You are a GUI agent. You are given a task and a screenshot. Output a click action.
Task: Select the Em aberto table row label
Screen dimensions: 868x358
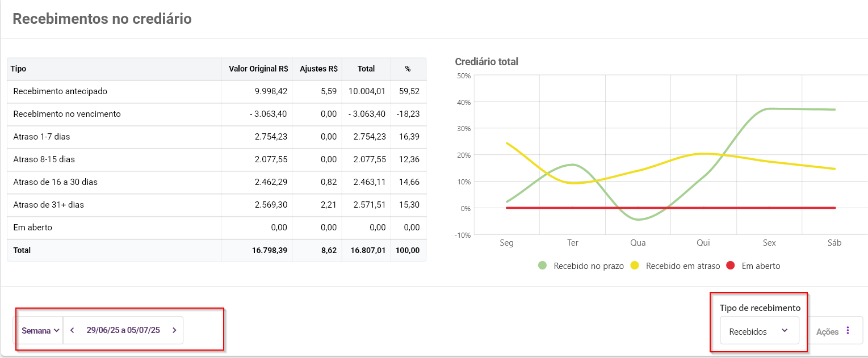tap(32, 228)
